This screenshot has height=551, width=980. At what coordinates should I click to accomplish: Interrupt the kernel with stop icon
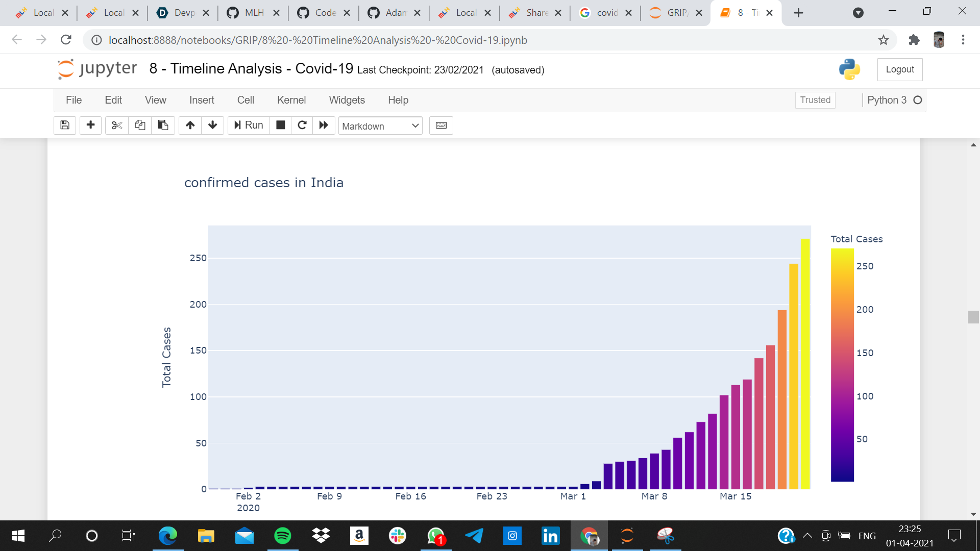[280, 126]
